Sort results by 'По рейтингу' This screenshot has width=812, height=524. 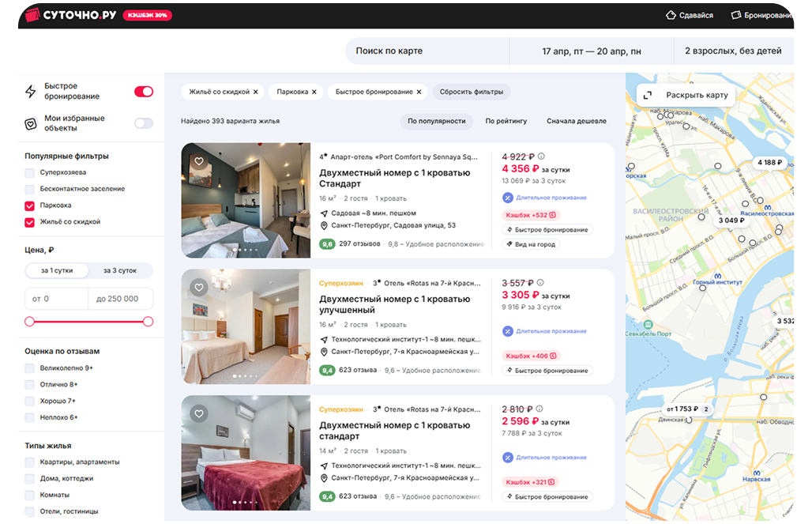pos(506,121)
